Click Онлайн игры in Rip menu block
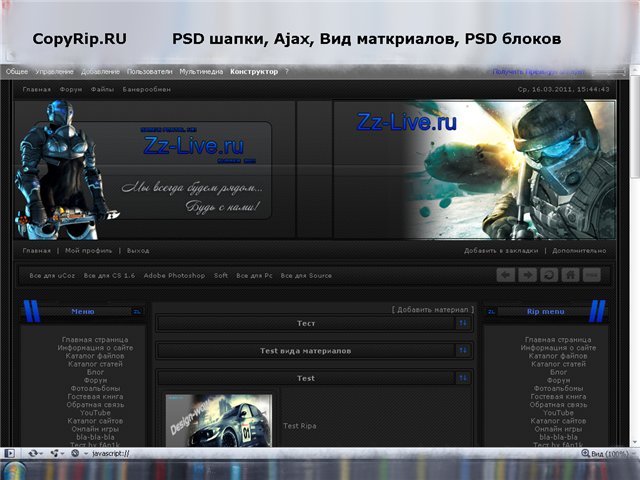This screenshot has height=480, width=640. click(x=558, y=429)
